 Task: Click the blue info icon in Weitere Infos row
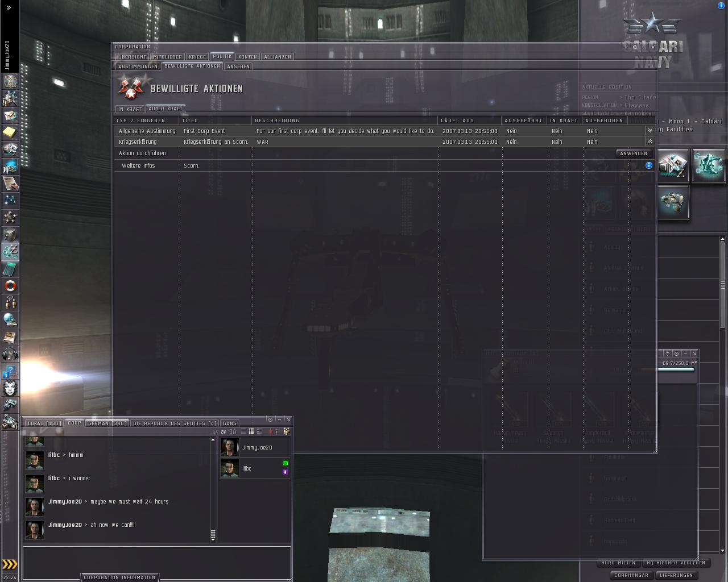point(649,165)
